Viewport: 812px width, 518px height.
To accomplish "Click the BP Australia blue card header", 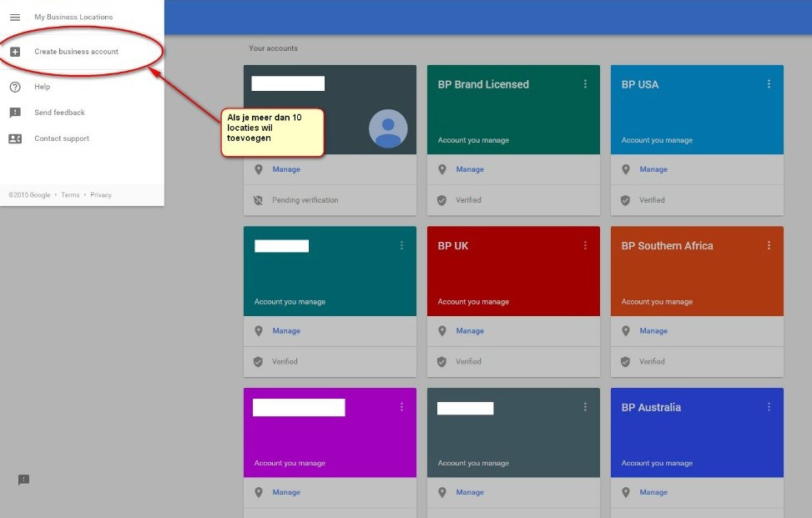I will coord(697,433).
